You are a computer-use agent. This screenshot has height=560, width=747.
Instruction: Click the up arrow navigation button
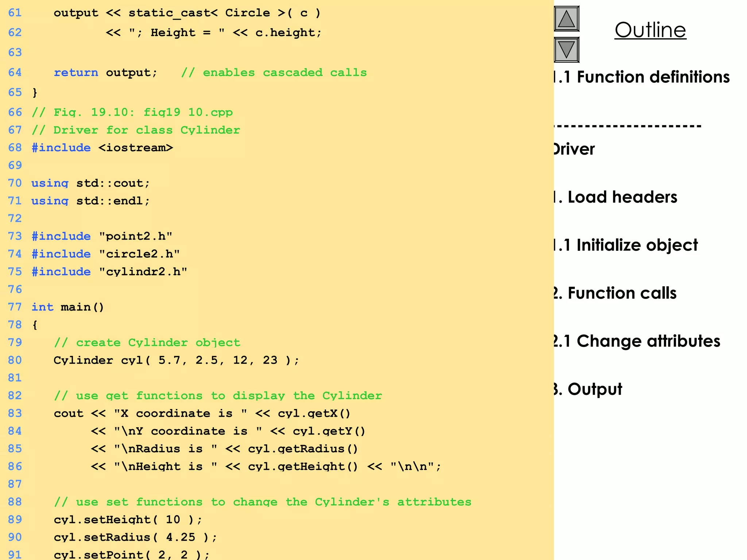click(566, 19)
